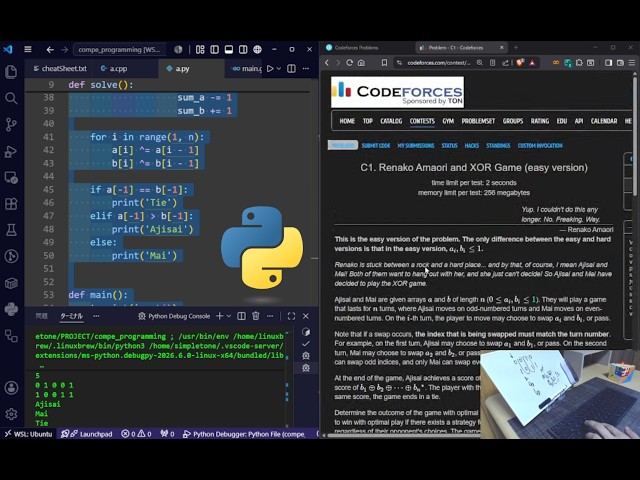The image size is (640, 480).
Task: Maximize the terminal panel size
Action: pyautogui.click(x=291, y=316)
